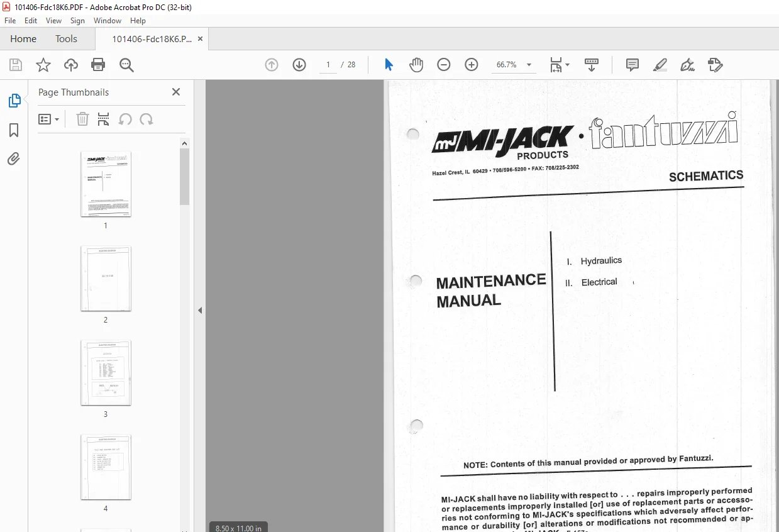Rotate pages counterclockwise
779x532 pixels.
pyautogui.click(x=125, y=119)
